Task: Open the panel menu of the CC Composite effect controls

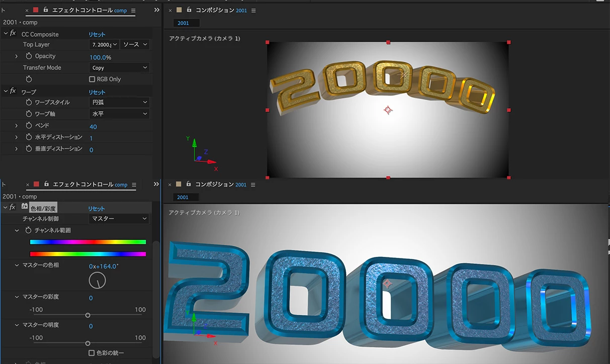Action: [x=133, y=10]
